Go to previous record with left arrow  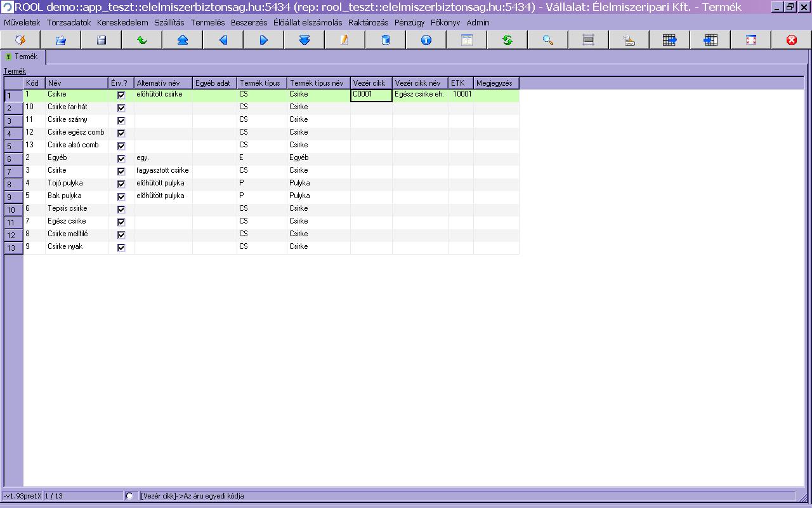coord(223,40)
